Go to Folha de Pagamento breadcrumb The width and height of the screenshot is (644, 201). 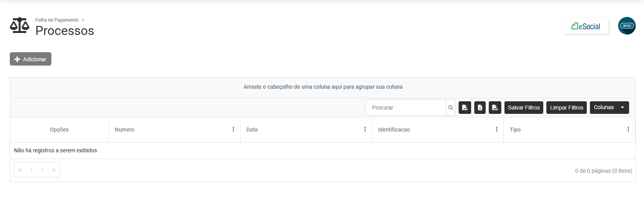point(57,20)
